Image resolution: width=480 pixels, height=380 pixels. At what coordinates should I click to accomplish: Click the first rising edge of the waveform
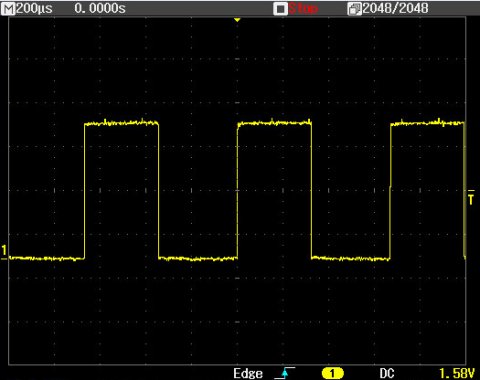coord(85,191)
